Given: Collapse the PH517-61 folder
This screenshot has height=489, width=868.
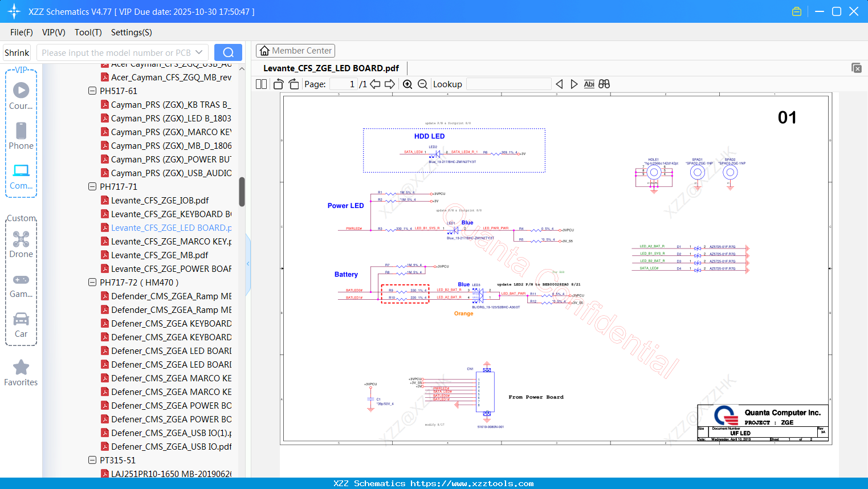Looking at the screenshot, I should pyautogui.click(x=92, y=91).
